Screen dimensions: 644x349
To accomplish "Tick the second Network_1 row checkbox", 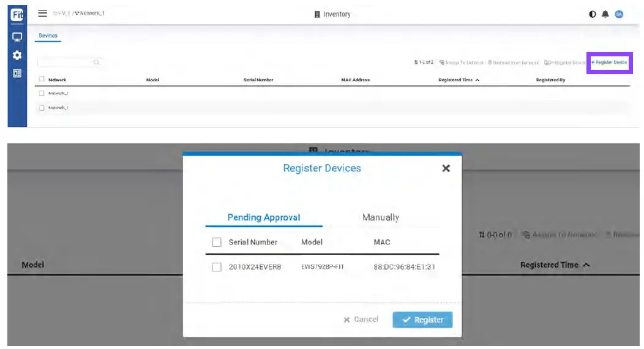I will [x=42, y=108].
